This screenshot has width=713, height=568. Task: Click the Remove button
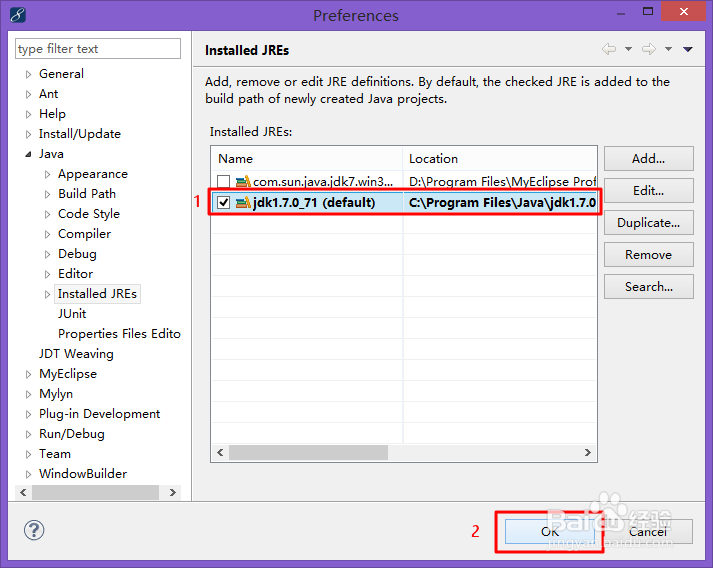pos(648,255)
